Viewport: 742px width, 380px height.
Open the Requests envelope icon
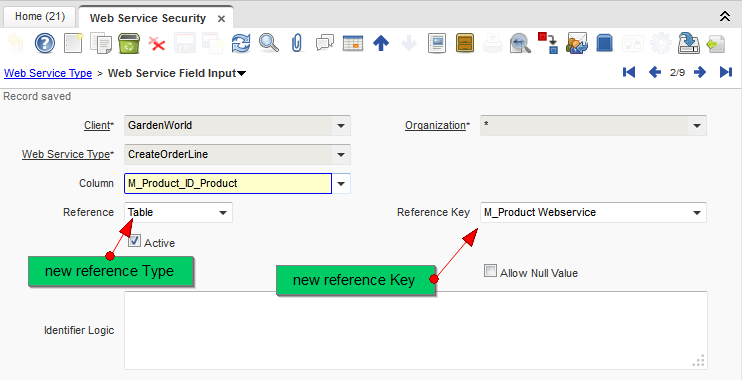577,44
